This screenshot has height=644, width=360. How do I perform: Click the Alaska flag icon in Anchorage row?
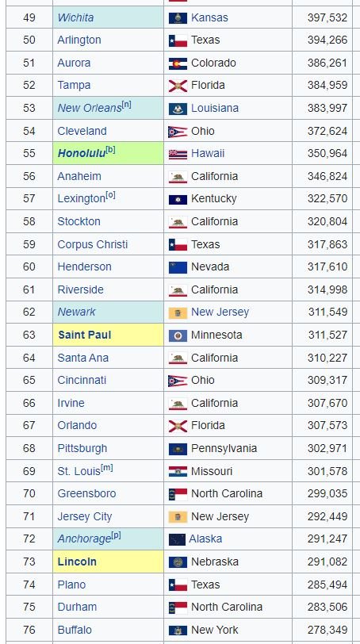click(x=177, y=539)
